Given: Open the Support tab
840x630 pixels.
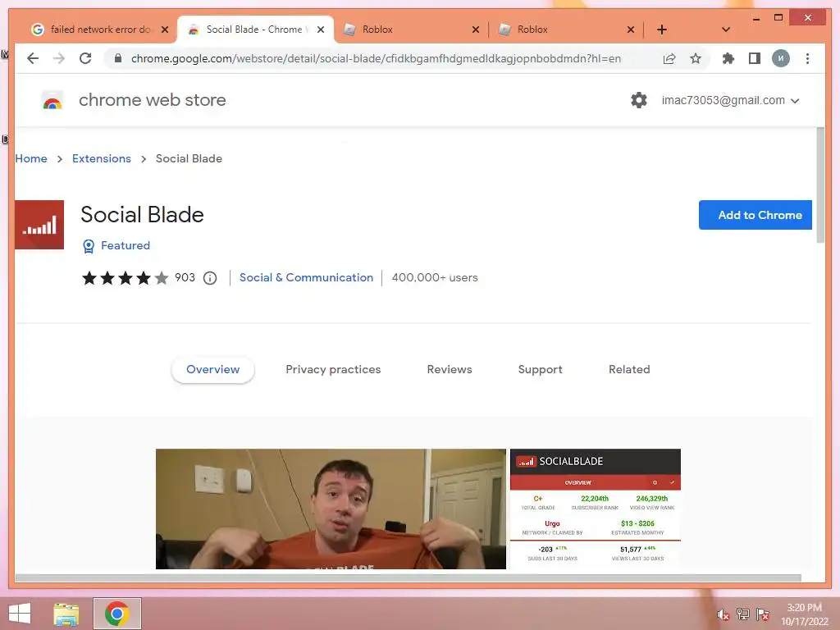Looking at the screenshot, I should [540, 370].
